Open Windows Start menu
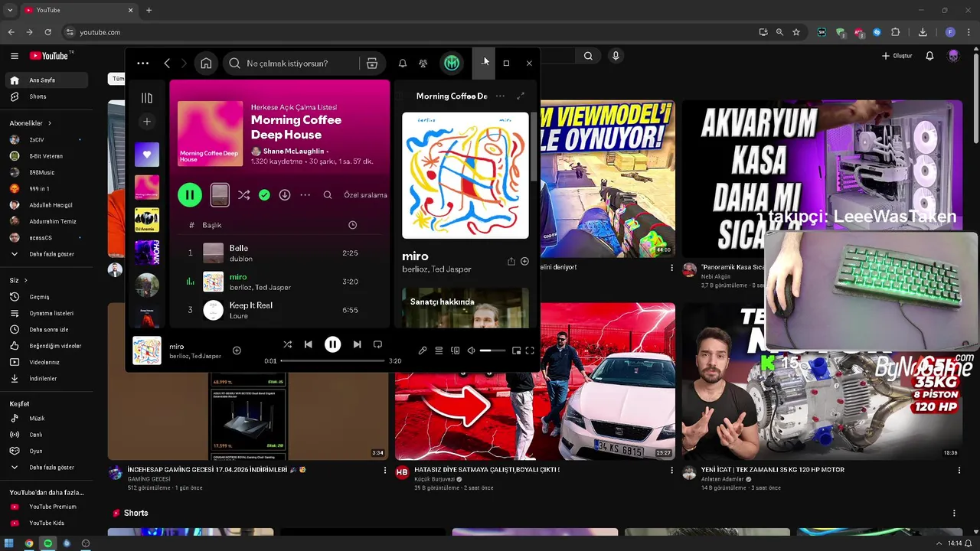This screenshot has width=980, height=551. (9, 543)
